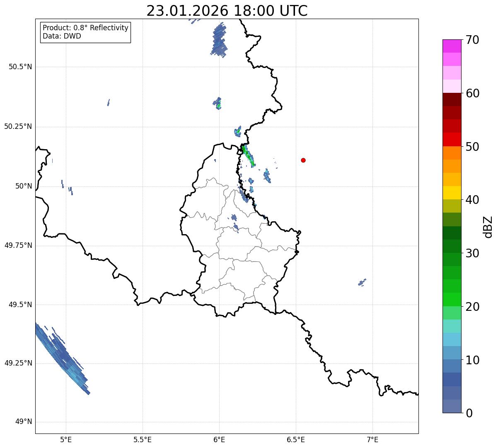
Task: Click the "6.5°E" longitude label
Action: 296,439
